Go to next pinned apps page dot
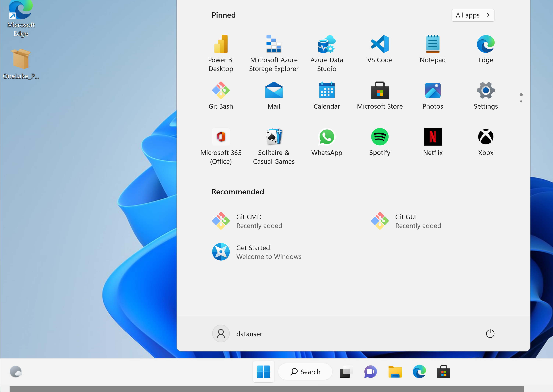The image size is (553, 392). click(x=521, y=101)
